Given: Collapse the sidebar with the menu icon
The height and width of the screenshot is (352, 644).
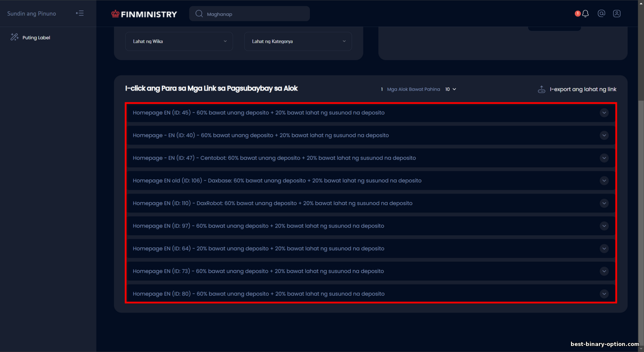Looking at the screenshot, I should (x=80, y=13).
